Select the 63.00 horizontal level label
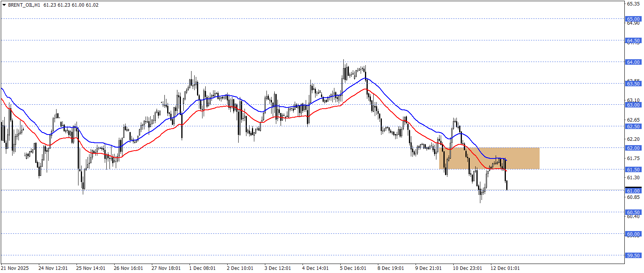The image size is (644, 273). 633,105
